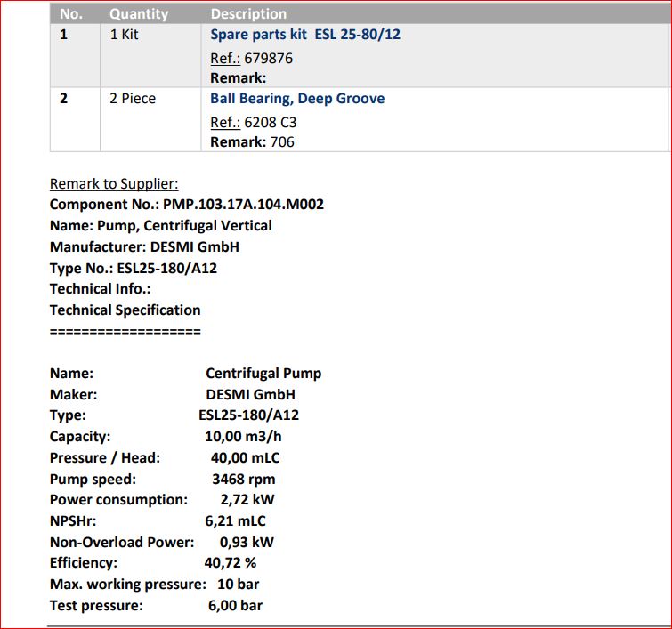The width and height of the screenshot is (672, 629).
Task: Click the 'Spare parts kit ESL 25-80/12' title
Action: coord(304,35)
